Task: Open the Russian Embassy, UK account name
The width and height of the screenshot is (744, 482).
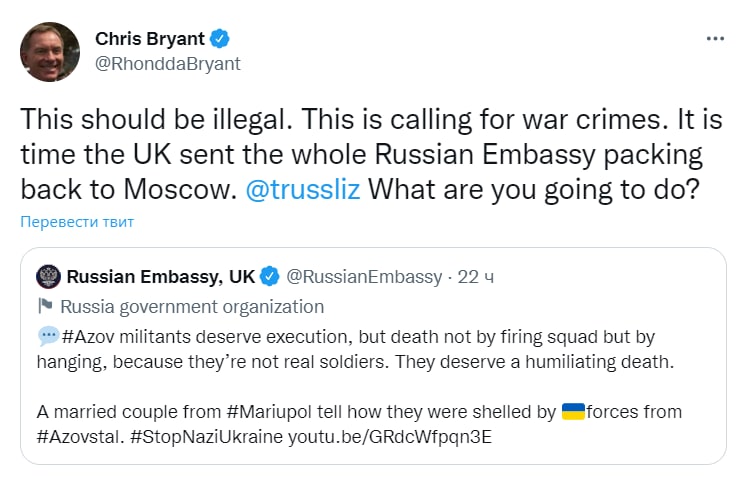Action: pos(161,277)
